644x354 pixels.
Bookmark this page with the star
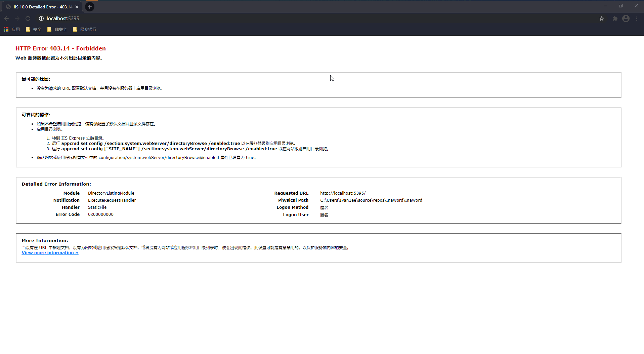[x=601, y=18]
